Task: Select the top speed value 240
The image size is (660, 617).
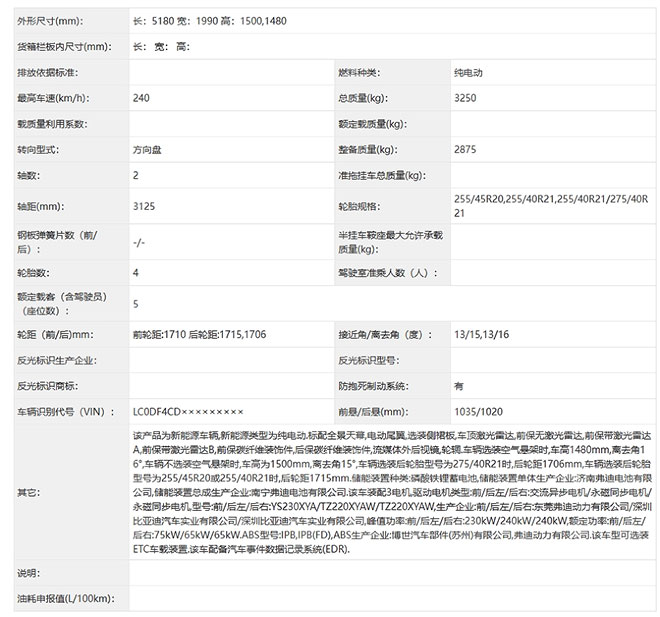Action: [x=140, y=98]
